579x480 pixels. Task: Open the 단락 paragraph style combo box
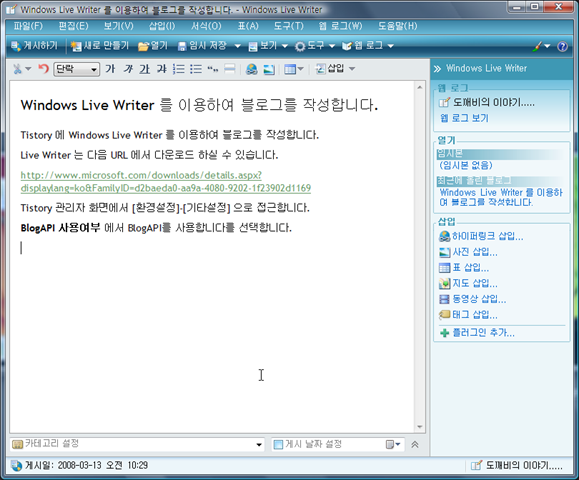coord(76,69)
